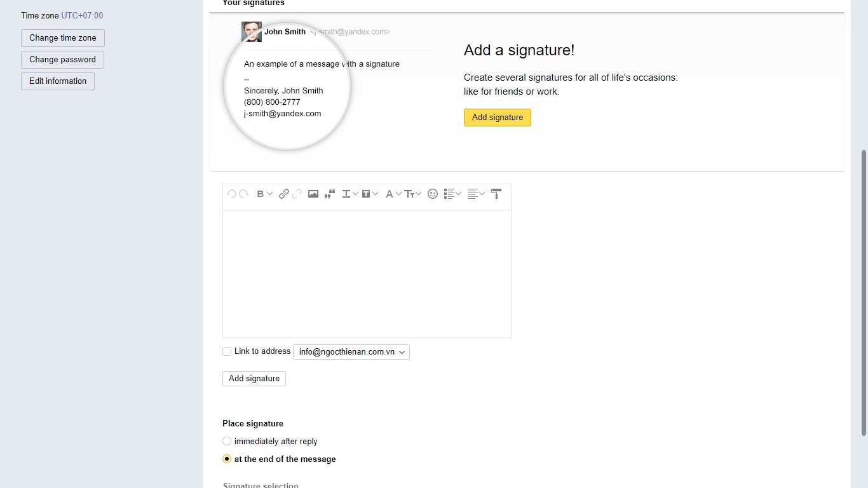Click the yellow Add signature button
Image resolution: width=868 pixels, height=488 pixels.
[x=498, y=118]
